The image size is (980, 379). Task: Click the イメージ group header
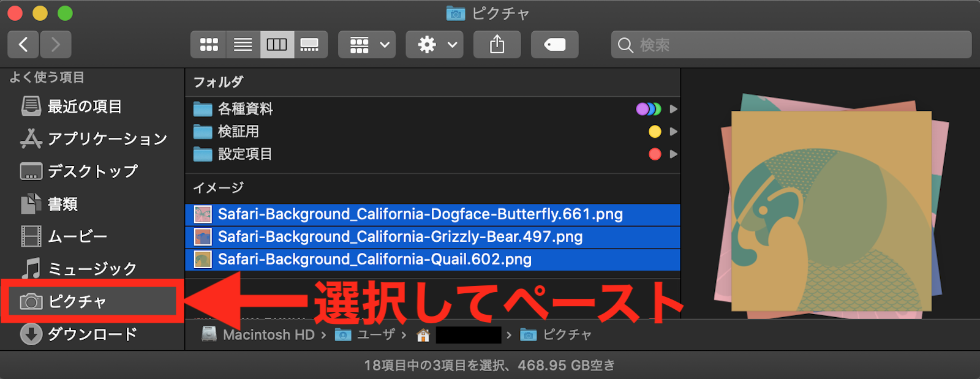pyautogui.click(x=218, y=188)
